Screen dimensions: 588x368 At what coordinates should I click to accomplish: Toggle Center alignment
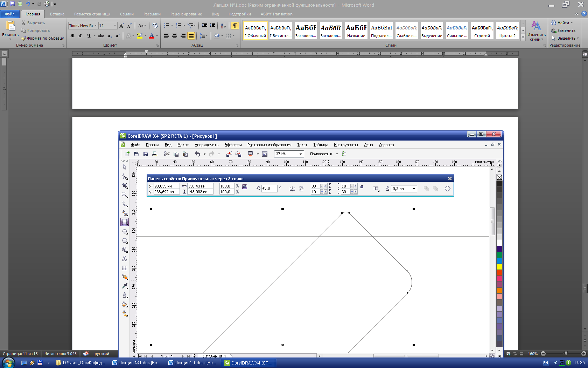175,36
